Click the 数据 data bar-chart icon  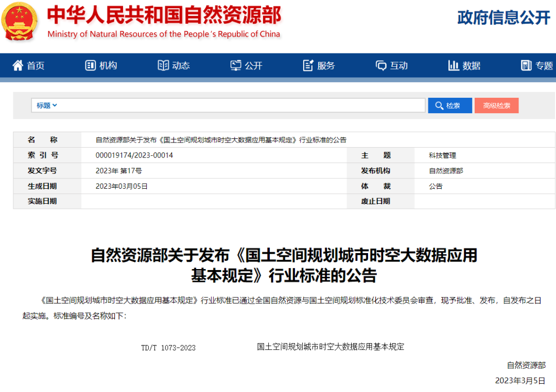click(453, 65)
